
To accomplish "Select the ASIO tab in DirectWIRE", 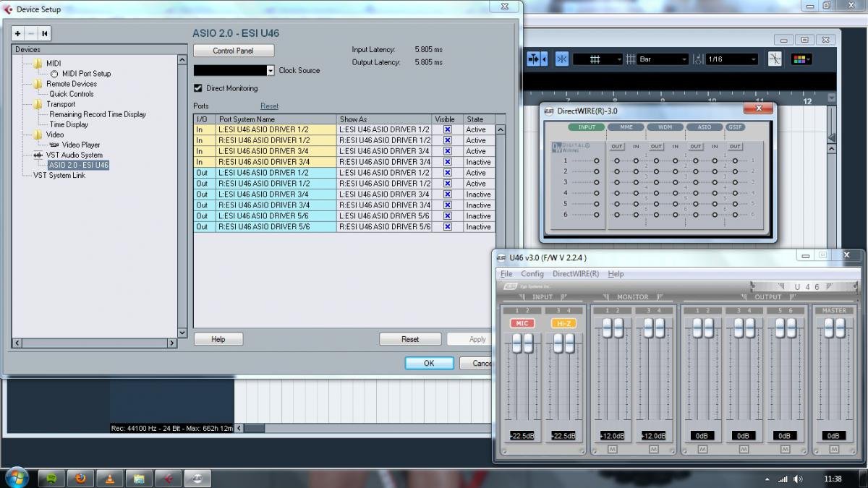I will [704, 127].
